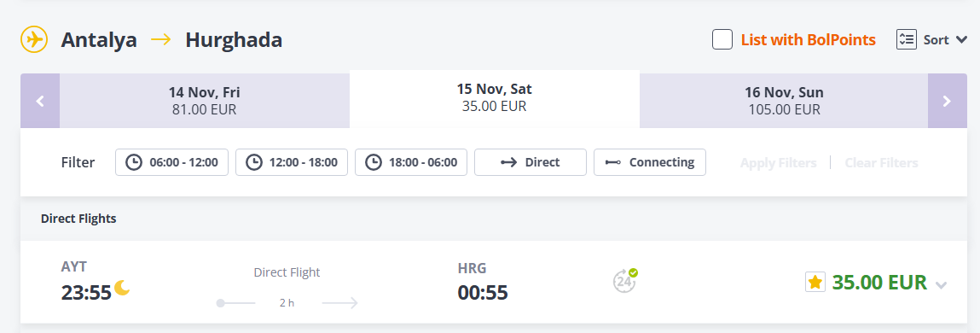Viewport: 980px width, 333px height.
Task: Click the gold star icon beside price
Action: click(x=815, y=283)
